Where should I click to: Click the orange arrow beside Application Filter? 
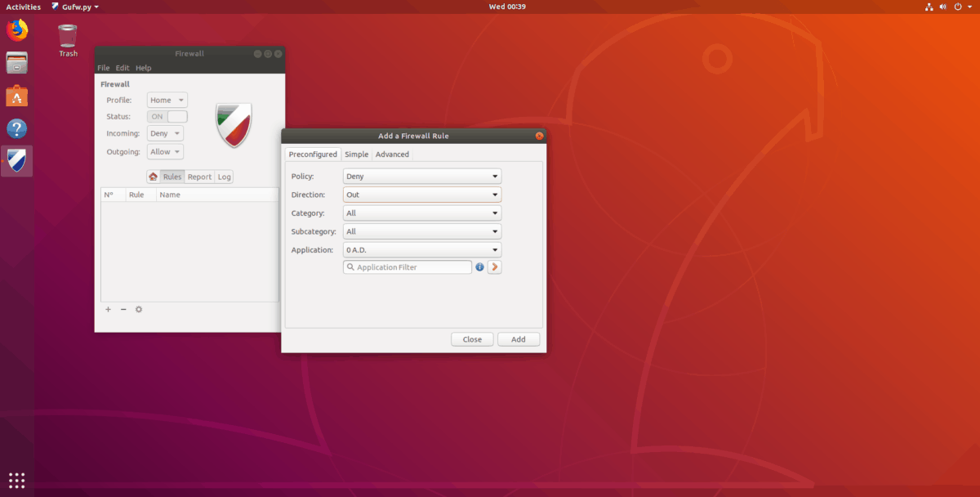(x=494, y=266)
